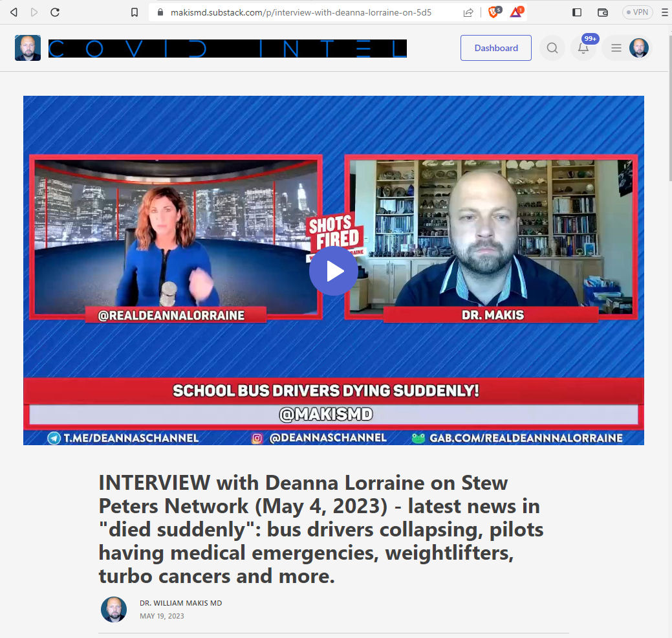The width and height of the screenshot is (672, 638).
Task: Open the profile menu with avatar
Action: point(627,48)
